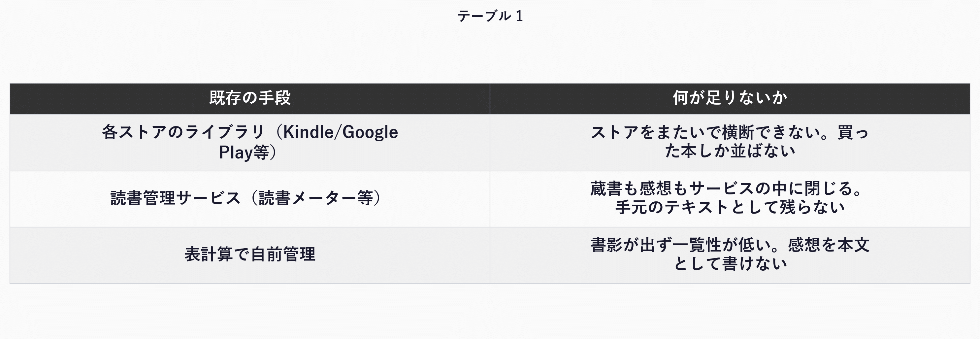Click the text Play等 in first row
The width and height of the screenshot is (980, 339).
[x=244, y=152]
